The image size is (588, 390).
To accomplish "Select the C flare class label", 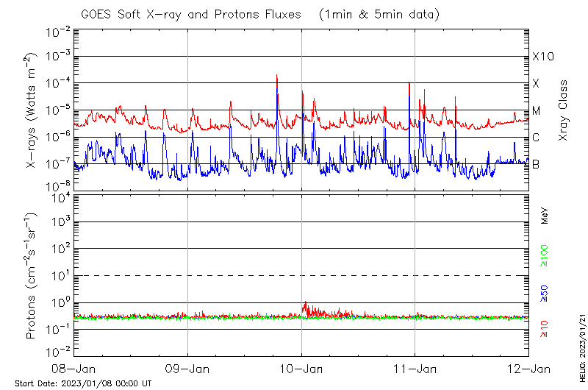I will coord(536,138).
